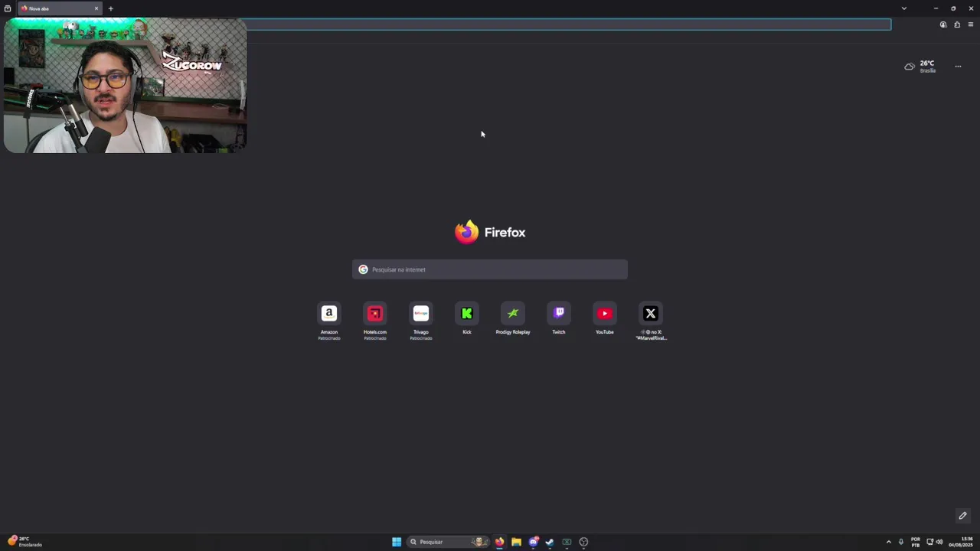Image resolution: width=980 pixels, height=551 pixels.
Task: Open taskbar weather widget 'Ensolarado'
Action: [x=24, y=541]
